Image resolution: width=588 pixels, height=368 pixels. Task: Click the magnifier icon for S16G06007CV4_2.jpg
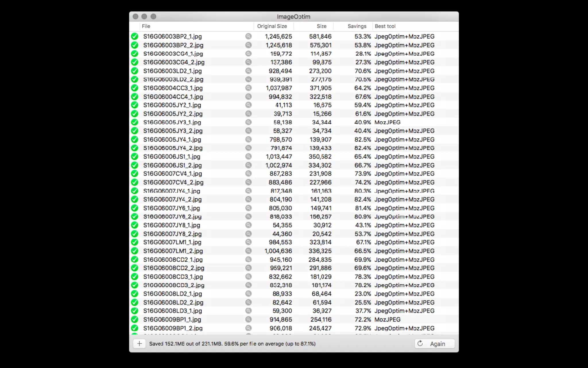[248, 182]
